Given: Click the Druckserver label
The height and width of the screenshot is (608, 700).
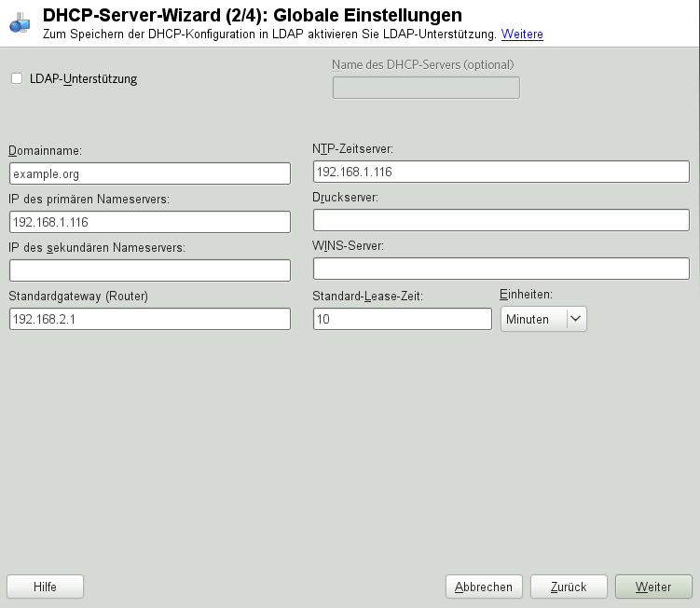Looking at the screenshot, I should 345,197.
